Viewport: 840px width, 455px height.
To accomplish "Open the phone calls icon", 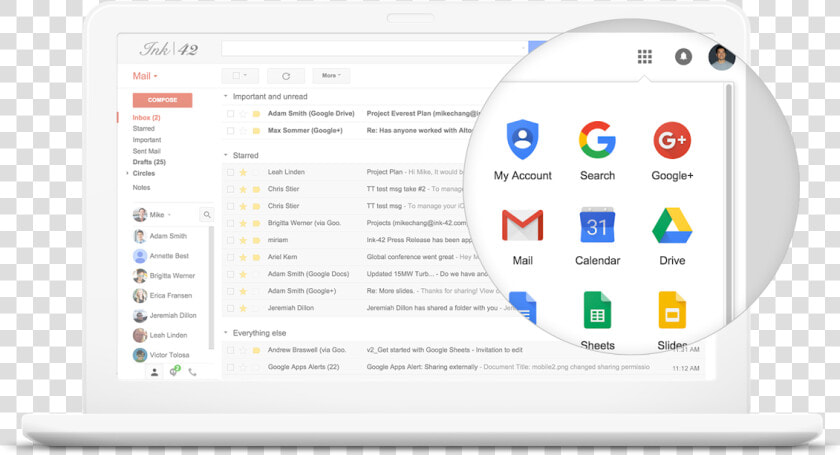I will 192,372.
